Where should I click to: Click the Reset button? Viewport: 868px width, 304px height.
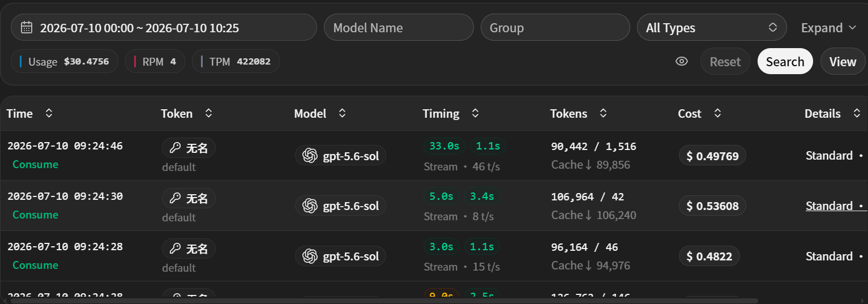(x=725, y=61)
